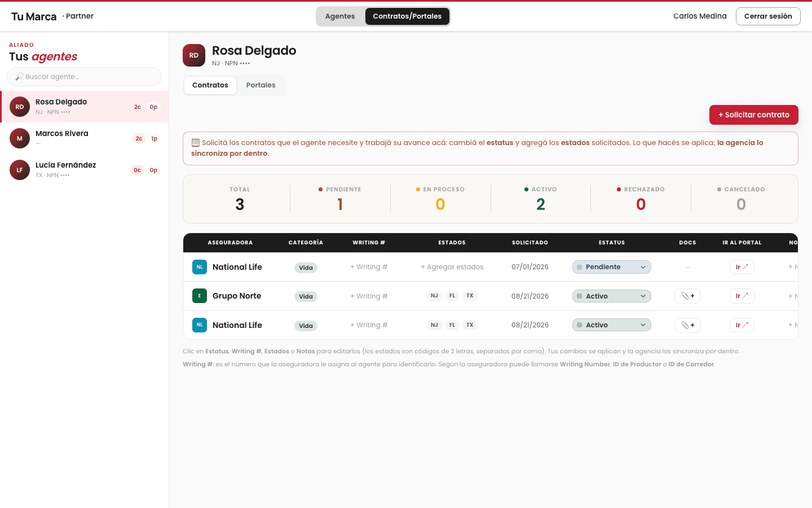Image resolution: width=812 pixels, height=508 pixels.
Task: Open the last National Life Activo dropdown
Action: coord(612,325)
